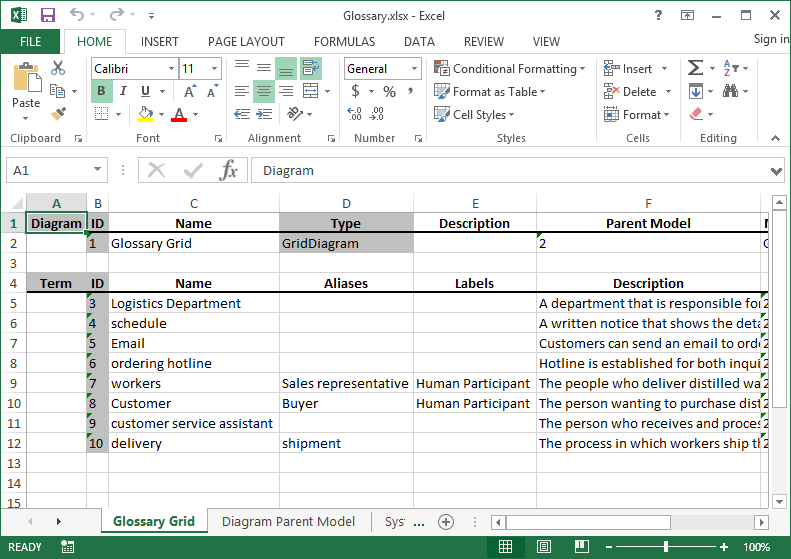Open the font size 11 dropdown
Viewport: 791px width, 559px height.
[x=214, y=69]
